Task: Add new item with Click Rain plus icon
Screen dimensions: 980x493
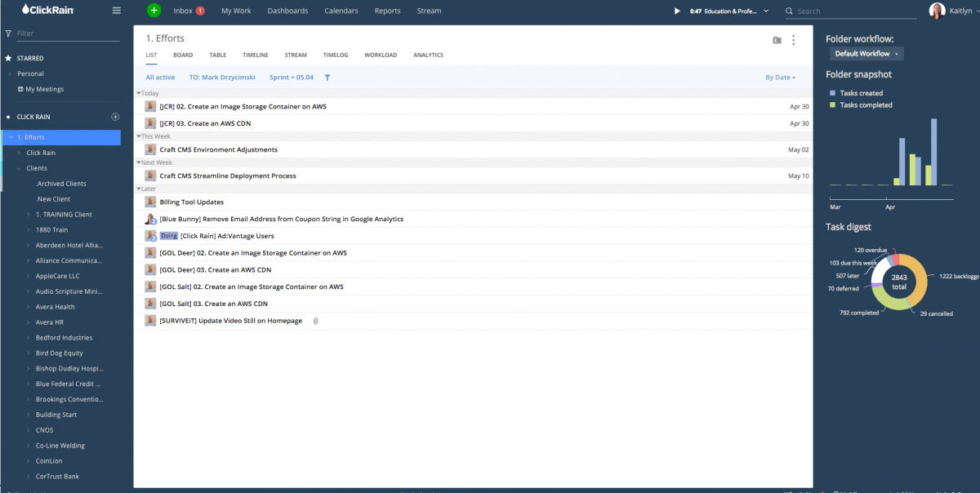Action: [115, 117]
